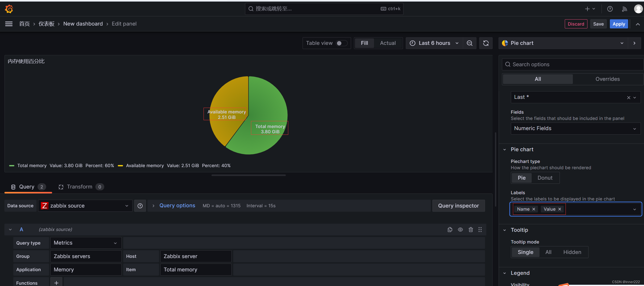Switch to the Transform tab
This screenshot has height=286, width=644.
tap(79, 187)
